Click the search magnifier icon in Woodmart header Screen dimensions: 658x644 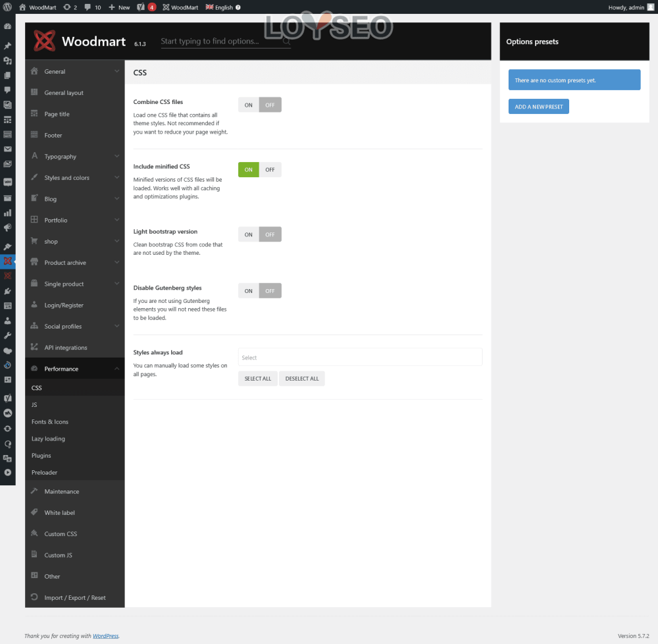pos(286,41)
